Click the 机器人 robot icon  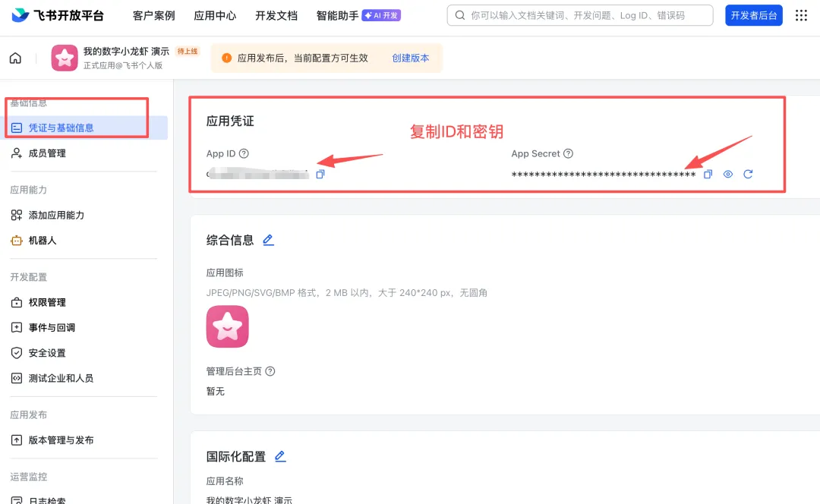pos(17,241)
